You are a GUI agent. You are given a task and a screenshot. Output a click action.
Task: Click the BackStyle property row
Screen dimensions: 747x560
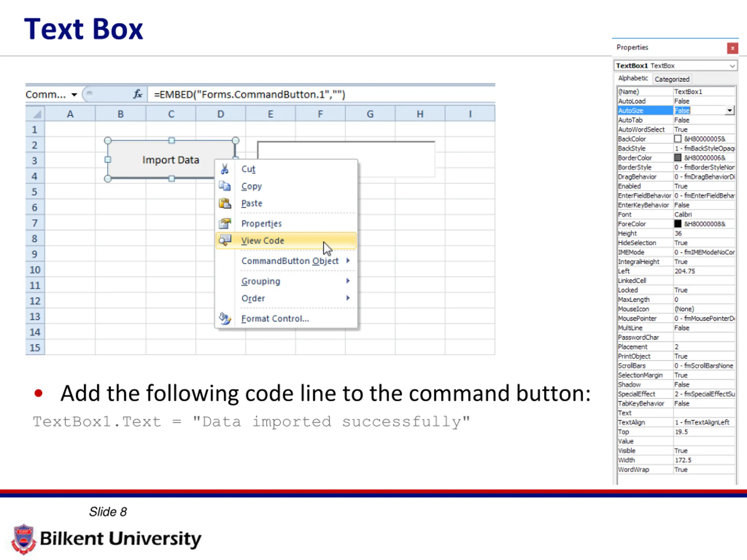pyautogui.click(x=676, y=148)
